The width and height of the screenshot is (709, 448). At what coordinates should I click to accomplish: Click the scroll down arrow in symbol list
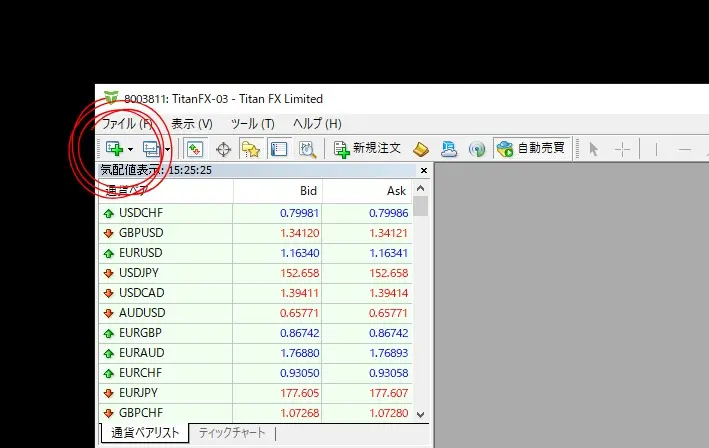point(420,413)
